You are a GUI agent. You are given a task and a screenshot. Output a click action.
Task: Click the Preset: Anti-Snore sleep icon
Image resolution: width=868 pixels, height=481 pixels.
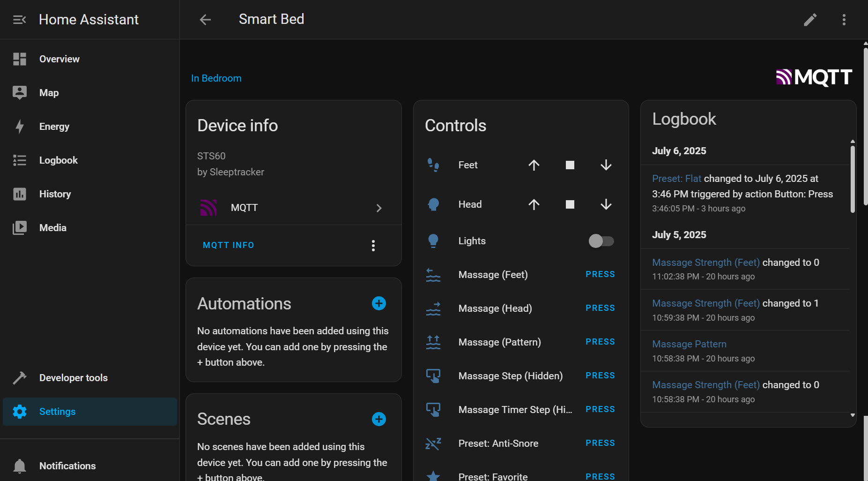tap(433, 443)
